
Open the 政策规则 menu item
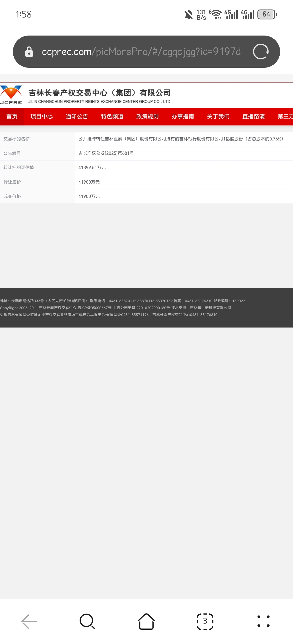coord(147,116)
